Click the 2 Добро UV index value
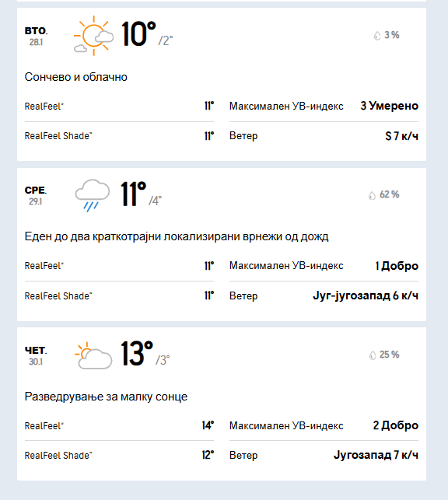Image resolution: width=448 pixels, height=500 pixels. pos(396,425)
